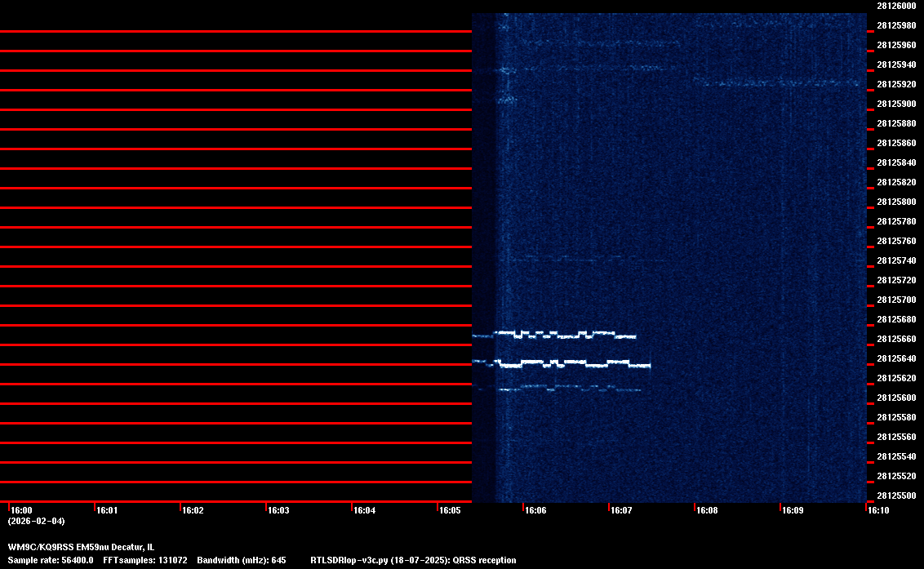Click the 28125800 frequency label

[896, 202]
